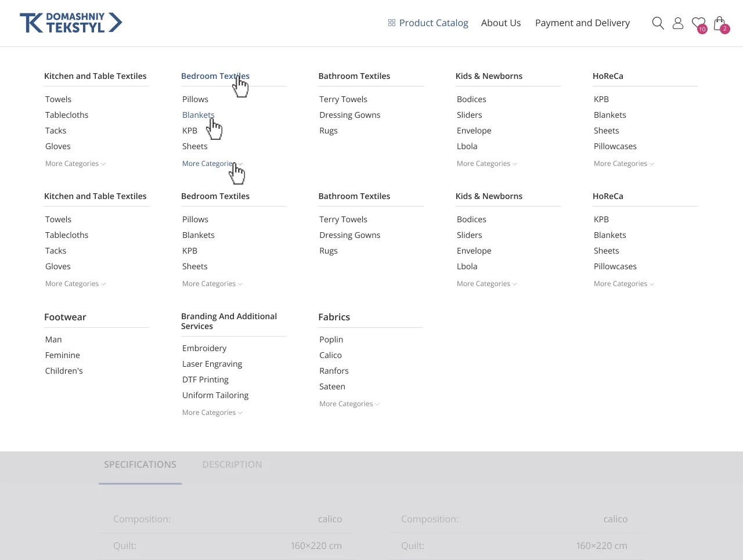743x560 pixels.
Task: Open Branding And Additional Services heading
Action: tap(229, 321)
